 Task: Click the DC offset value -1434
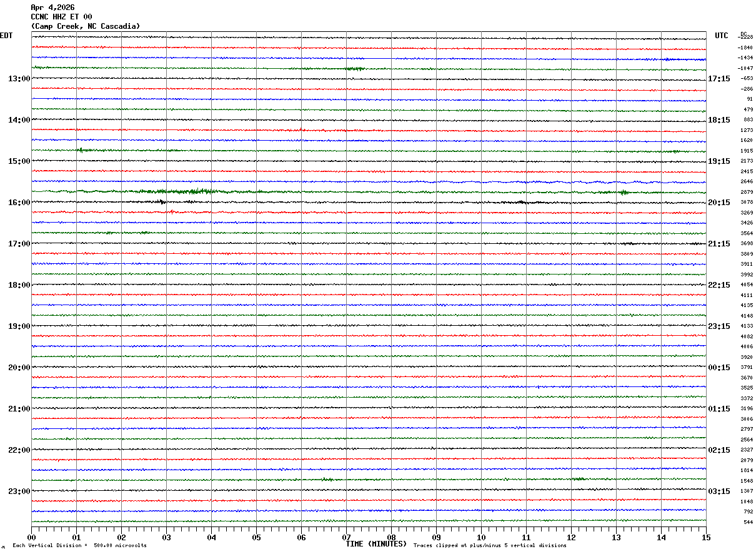click(745, 58)
